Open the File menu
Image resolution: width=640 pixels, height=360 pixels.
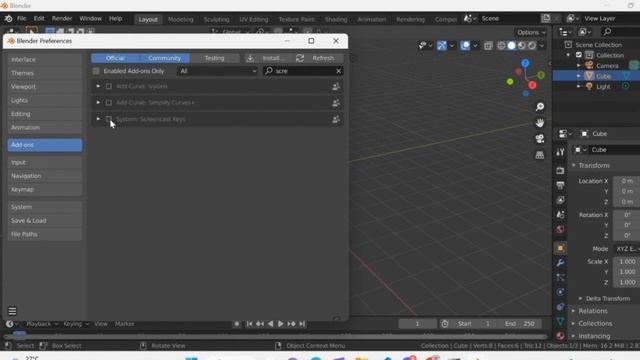(x=22, y=18)
